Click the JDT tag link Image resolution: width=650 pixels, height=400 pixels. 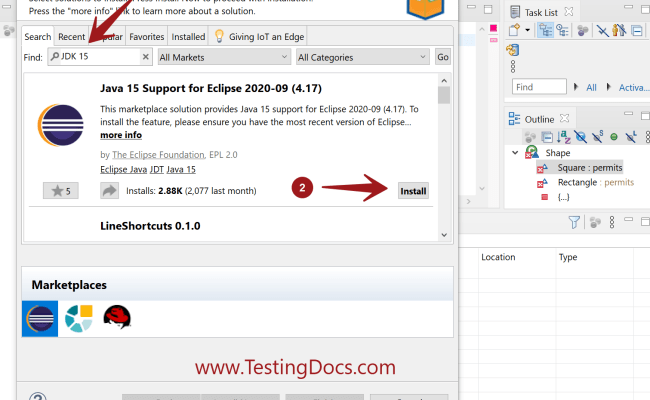[x=157, y=170]
